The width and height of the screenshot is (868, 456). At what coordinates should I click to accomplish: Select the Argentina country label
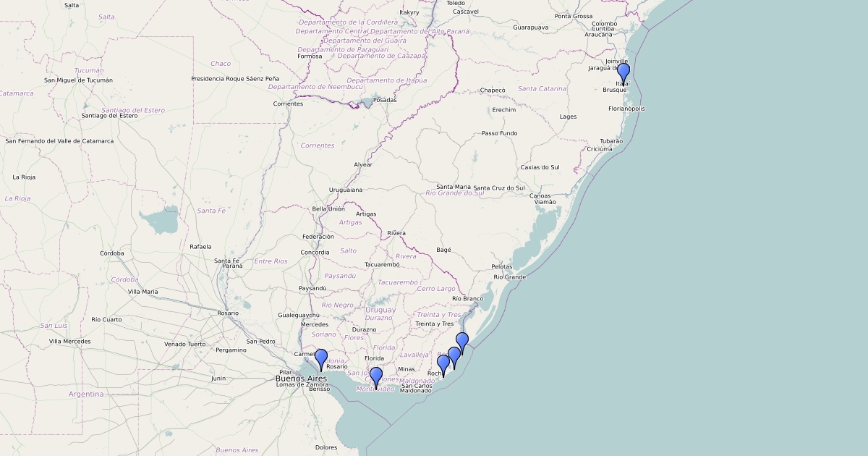tap(86, 394)
